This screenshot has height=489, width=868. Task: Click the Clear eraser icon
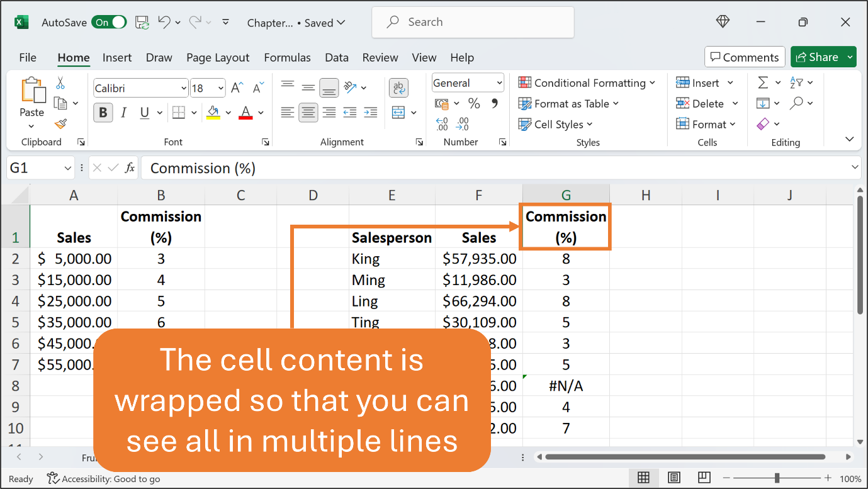[x=763, y=124]
